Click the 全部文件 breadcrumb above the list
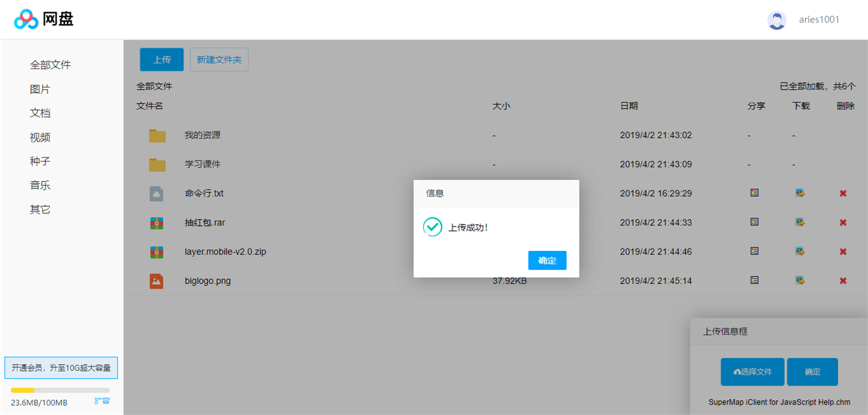The width and height of the screenshot is (868, 415). pos(154,86)
